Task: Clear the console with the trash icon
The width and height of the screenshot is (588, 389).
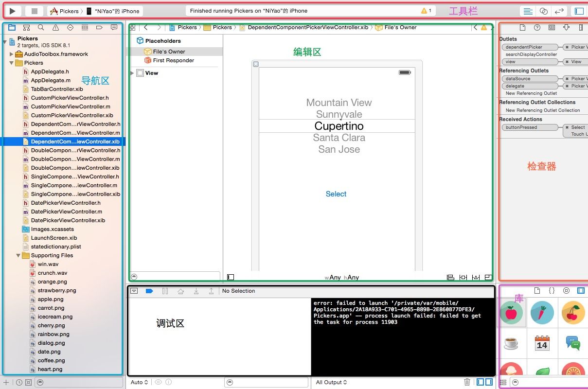Action: click(x=467, y=382)
